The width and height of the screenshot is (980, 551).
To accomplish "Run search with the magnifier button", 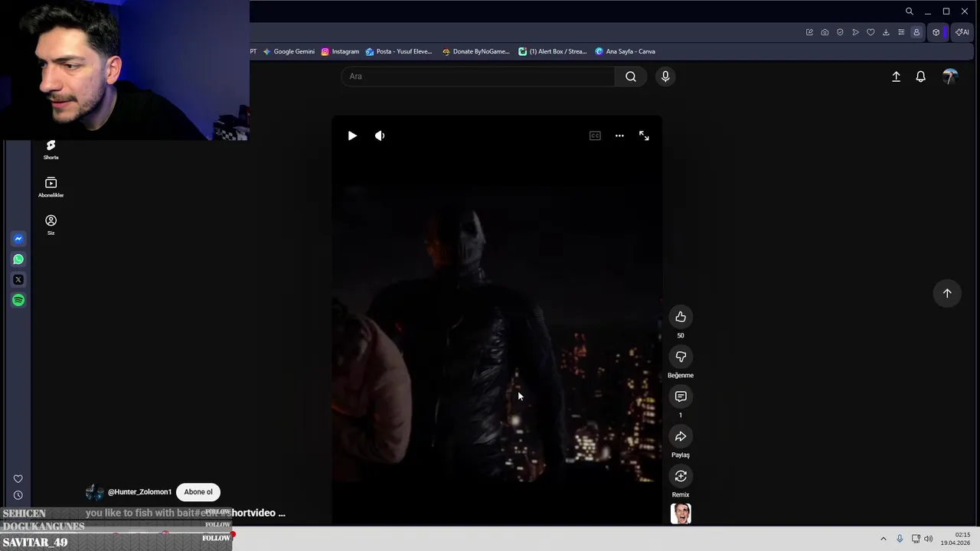I will (x=631, y=77).
